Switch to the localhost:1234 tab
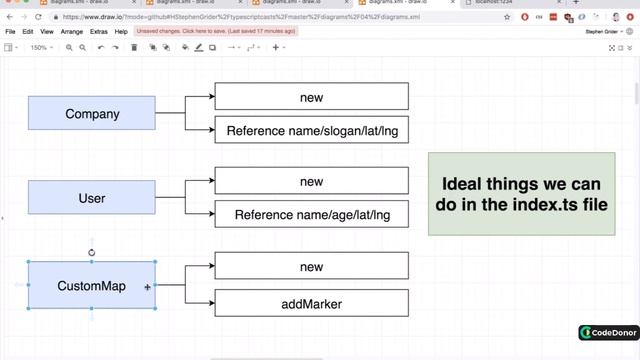Viewport: 640px width, 360px height. point(513,2)
